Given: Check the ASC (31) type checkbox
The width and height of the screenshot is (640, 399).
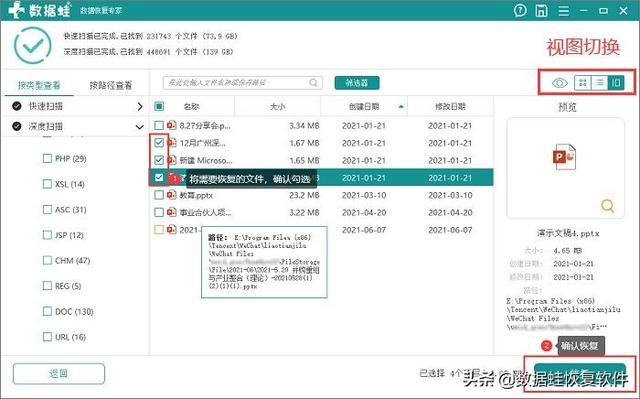Looking at the screenshot, I should tap(47, 209).
